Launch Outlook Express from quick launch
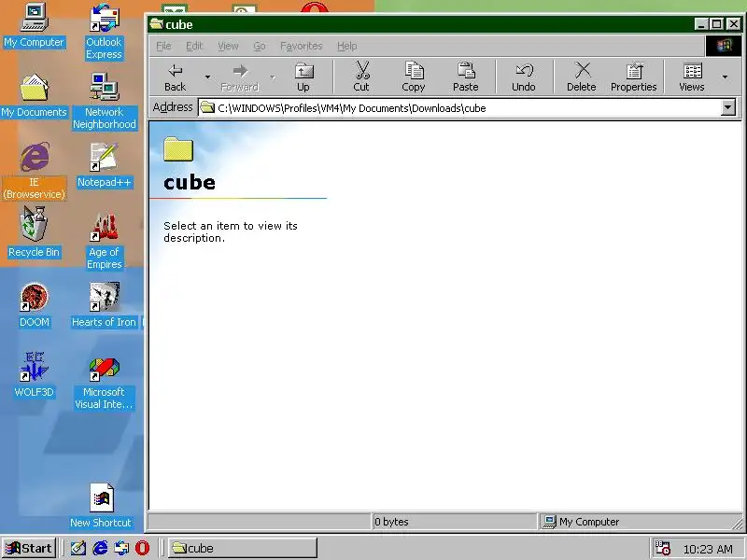747x560 pixels. (x=121, y=548)
